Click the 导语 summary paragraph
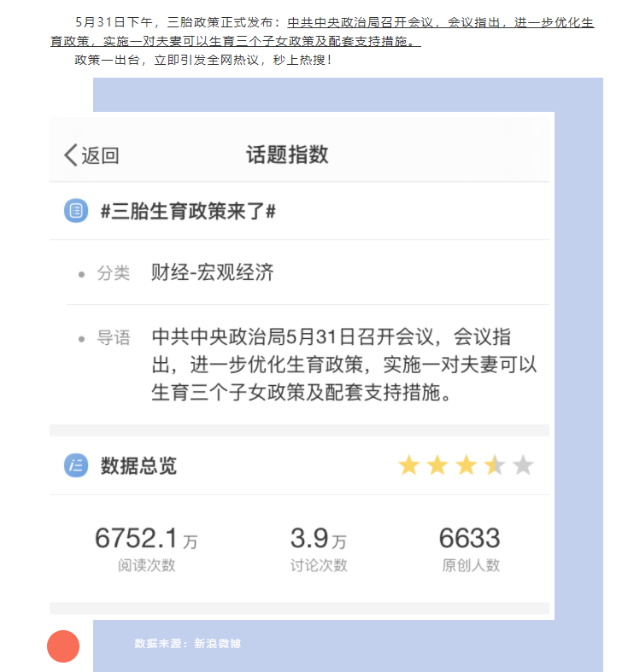The width and height of the screenshot is (628, 672). coord(344,365)
